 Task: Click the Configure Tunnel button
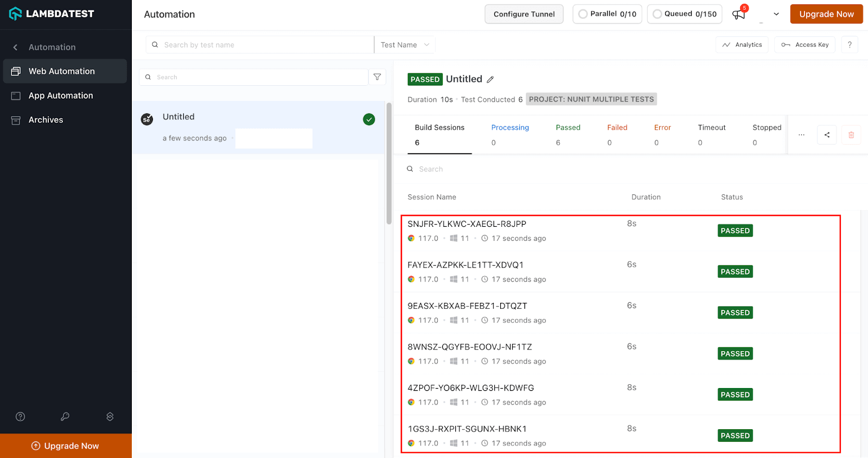click(x=524, y=14)
